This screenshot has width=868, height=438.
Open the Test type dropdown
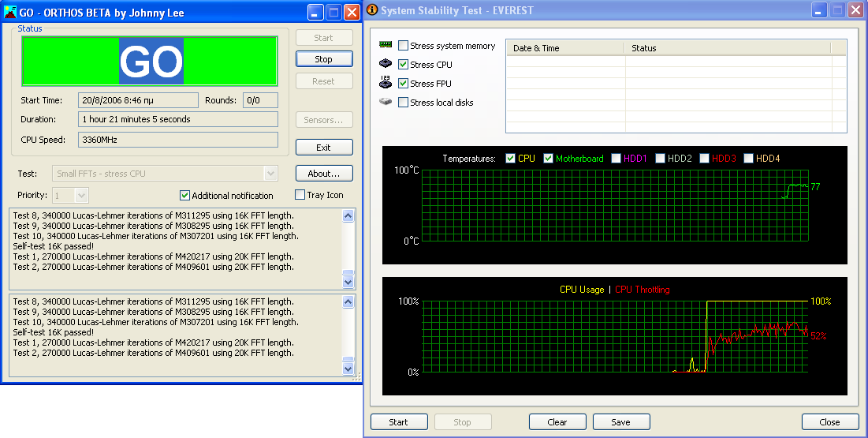(x=270, y=174)
